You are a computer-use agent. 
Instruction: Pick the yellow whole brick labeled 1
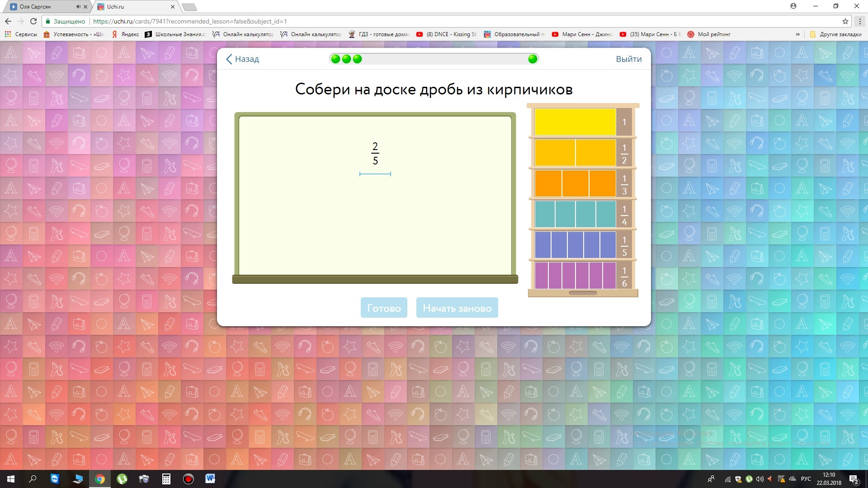[x=575, y=122]
